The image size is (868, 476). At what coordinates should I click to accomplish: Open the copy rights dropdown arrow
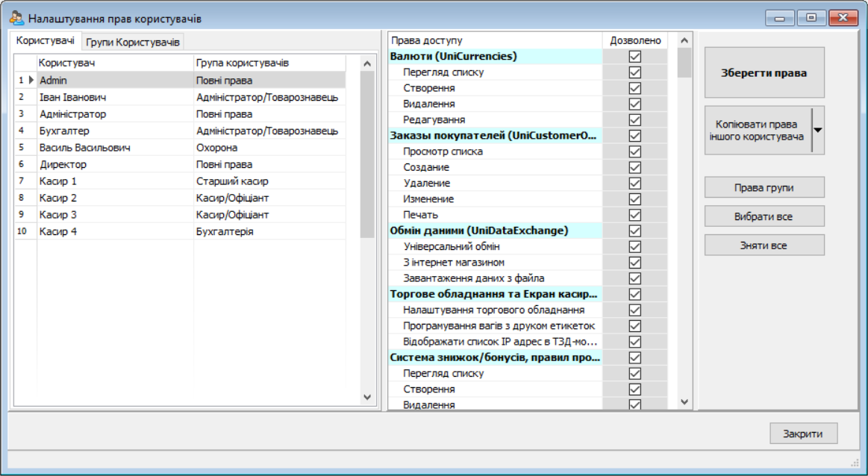click(818, 131)
